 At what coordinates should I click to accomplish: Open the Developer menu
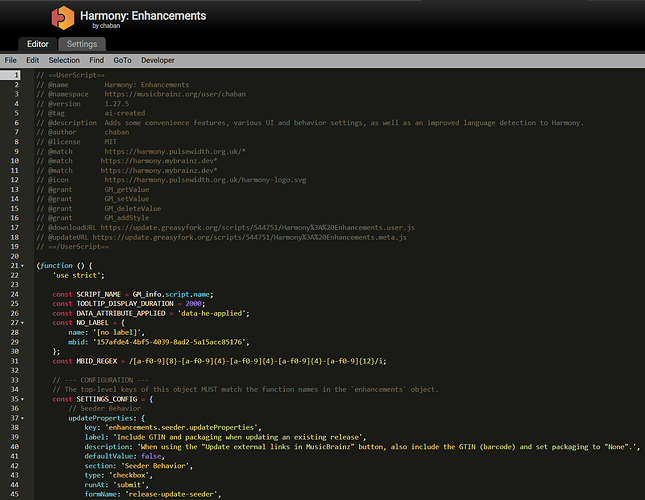tap(158, 60)
